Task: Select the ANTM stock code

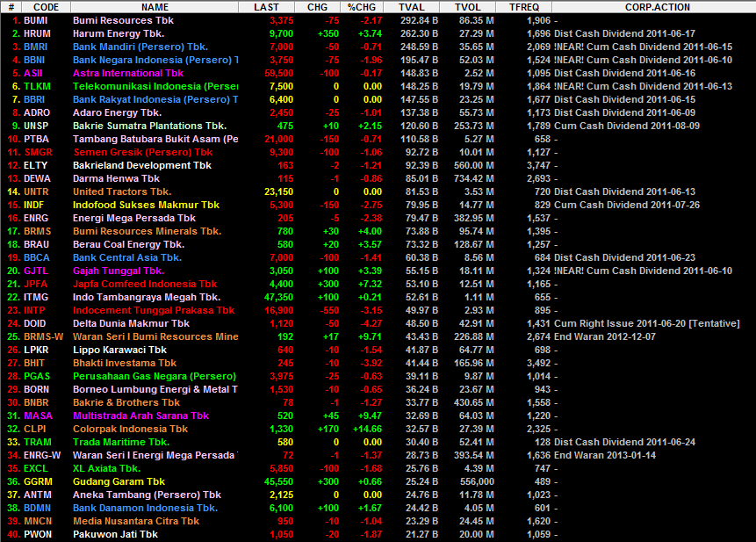Action: click(38, 495)
